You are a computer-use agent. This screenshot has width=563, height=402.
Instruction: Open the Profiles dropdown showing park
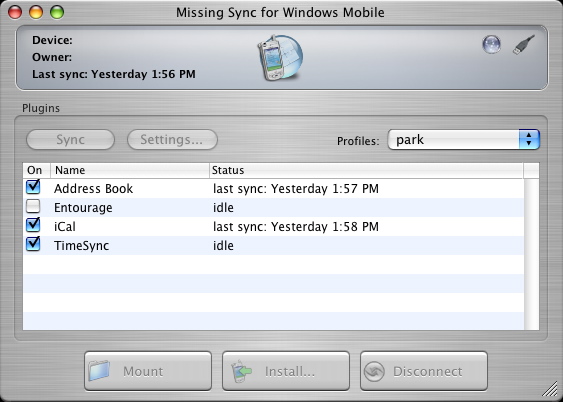(464, 139)
